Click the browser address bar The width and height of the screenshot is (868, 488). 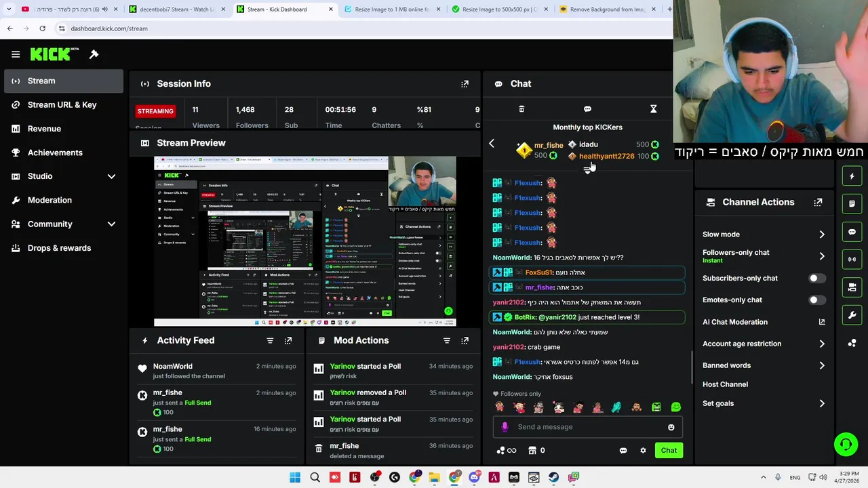coord(366,28)
